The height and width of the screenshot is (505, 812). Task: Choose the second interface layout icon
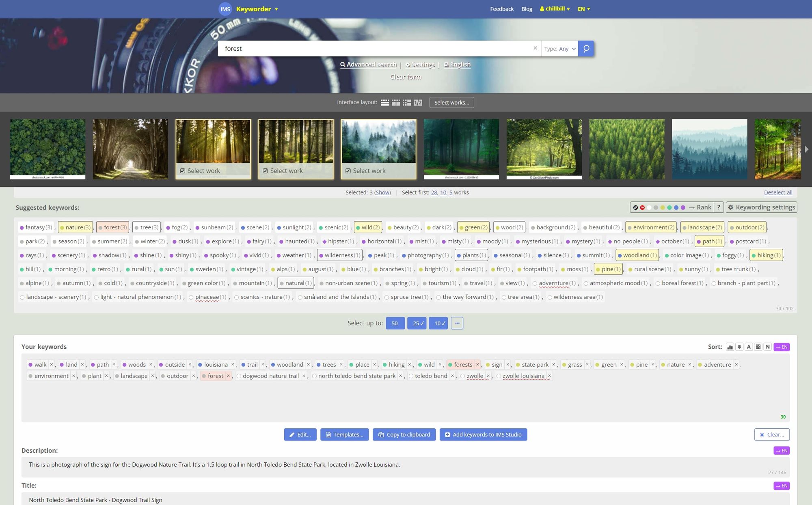point(396,103)
